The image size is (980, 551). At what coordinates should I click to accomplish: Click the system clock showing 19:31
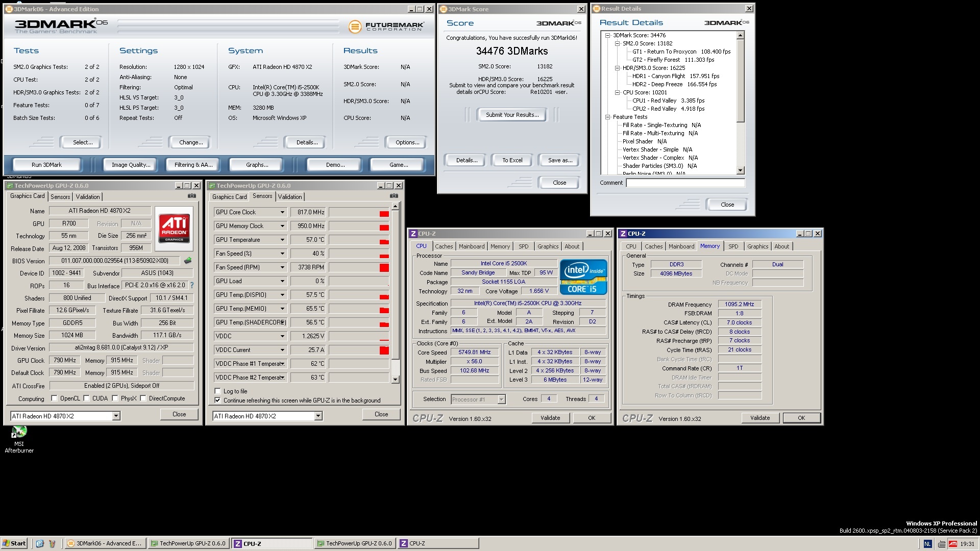tap(967, 544)
